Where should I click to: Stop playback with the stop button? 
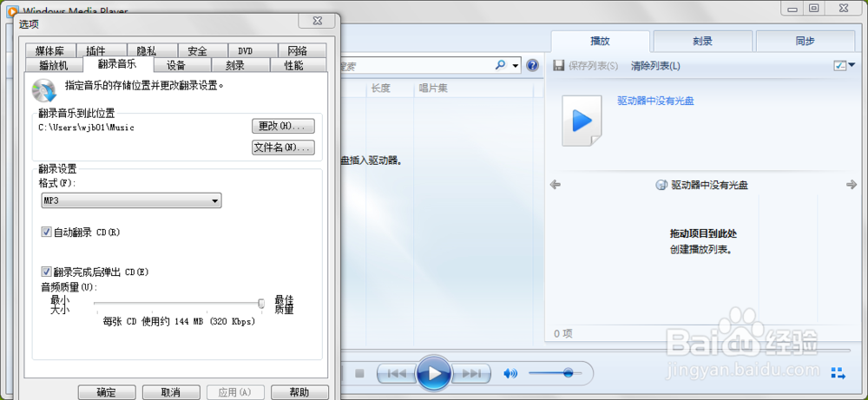[359, 373]
